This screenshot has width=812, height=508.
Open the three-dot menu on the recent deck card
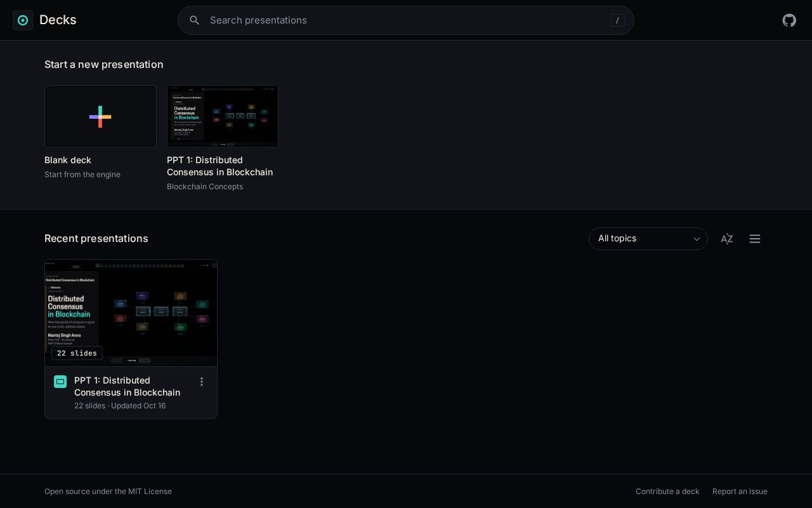click(202, 382)
